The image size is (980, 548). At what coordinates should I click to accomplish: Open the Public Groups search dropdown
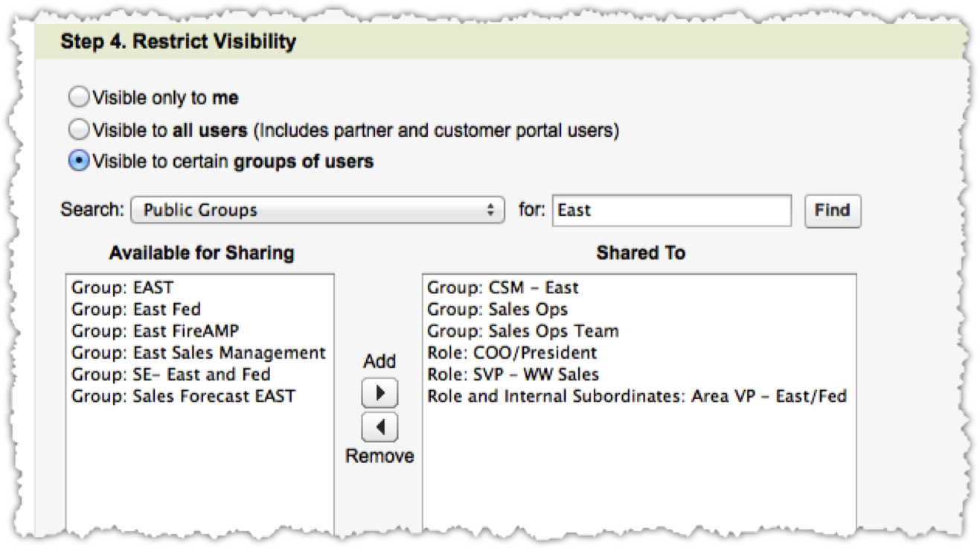[x=318, y=211]
